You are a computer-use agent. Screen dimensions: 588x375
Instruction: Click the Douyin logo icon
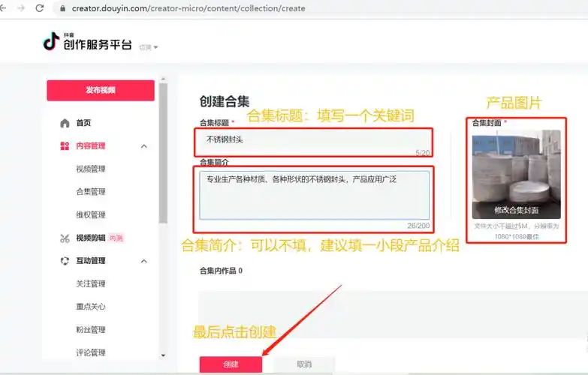(50, 43)
